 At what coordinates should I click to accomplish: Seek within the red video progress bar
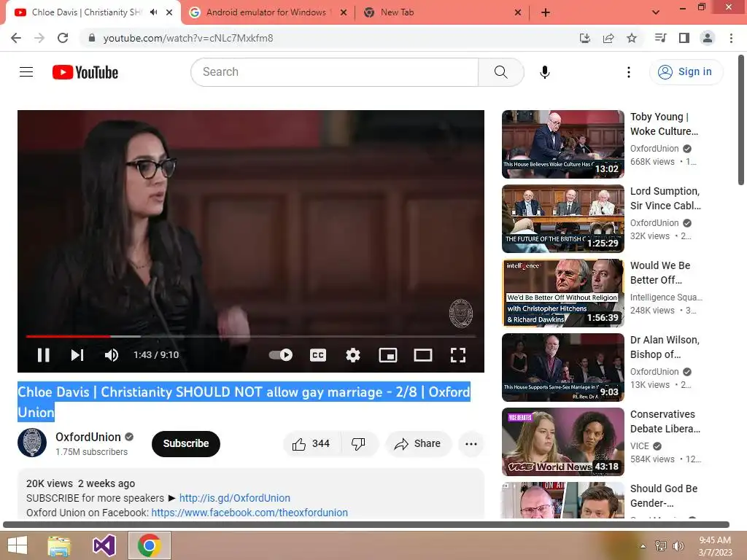251,336
